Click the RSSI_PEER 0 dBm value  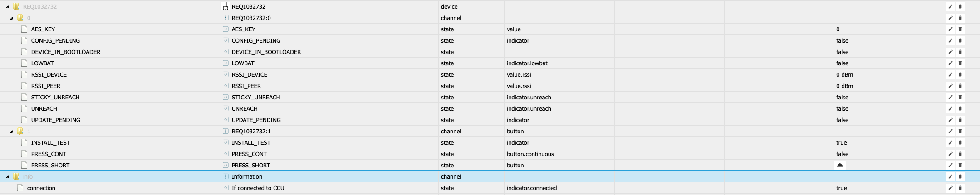[844, 86]
